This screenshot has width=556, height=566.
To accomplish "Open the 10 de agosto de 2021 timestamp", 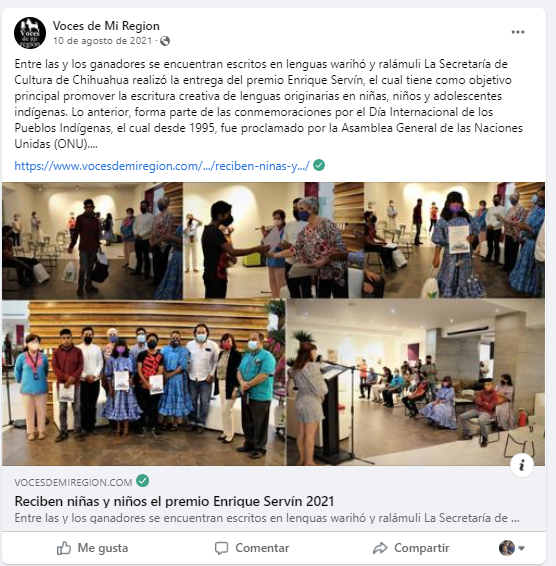I will (103, 41).
